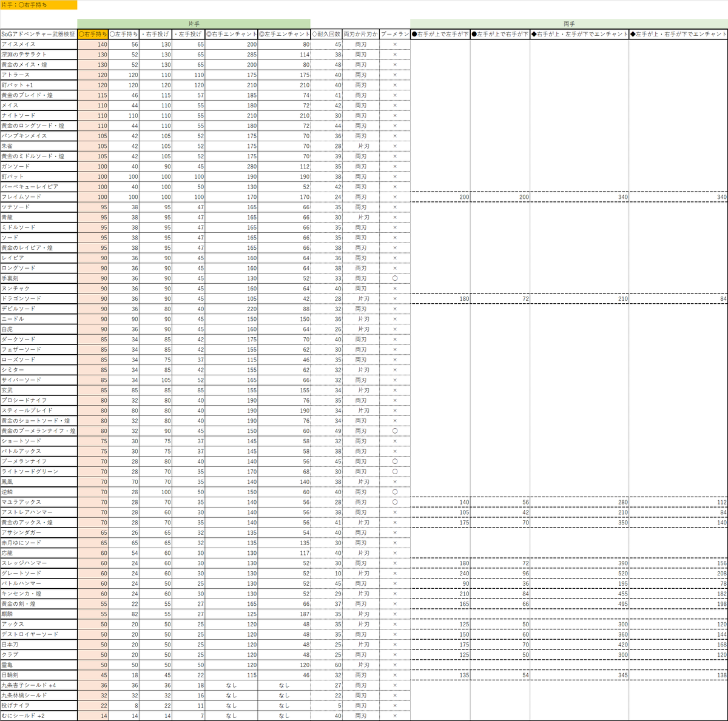Select the 'ニードル' weapon name cell
The image size is (728, 721).
click(39, 319)
